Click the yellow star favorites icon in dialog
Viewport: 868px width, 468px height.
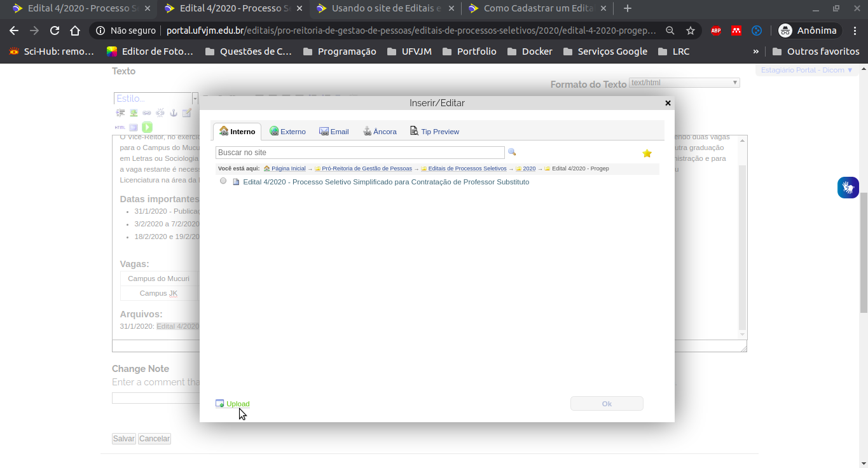(x=647, y=153)
